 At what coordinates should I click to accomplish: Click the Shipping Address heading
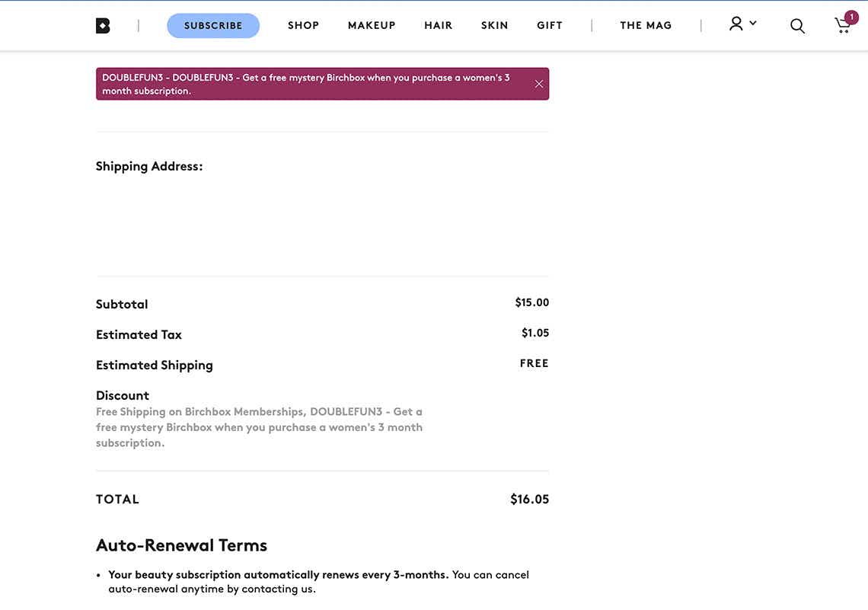[149, 167]
